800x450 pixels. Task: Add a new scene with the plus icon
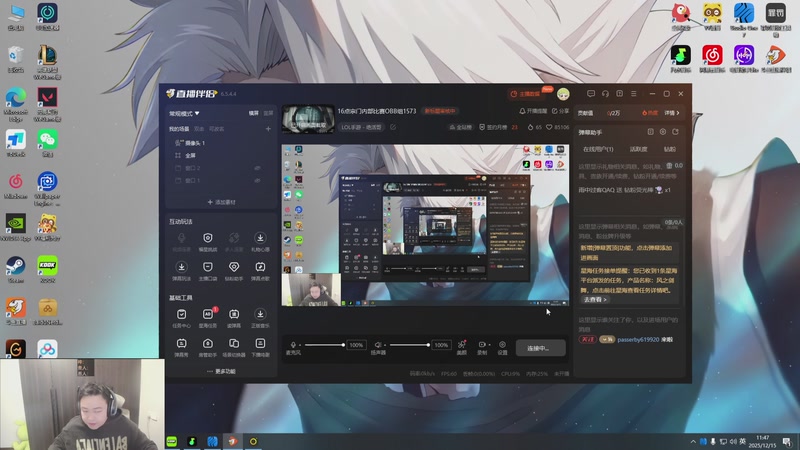(x=268, y=129)
